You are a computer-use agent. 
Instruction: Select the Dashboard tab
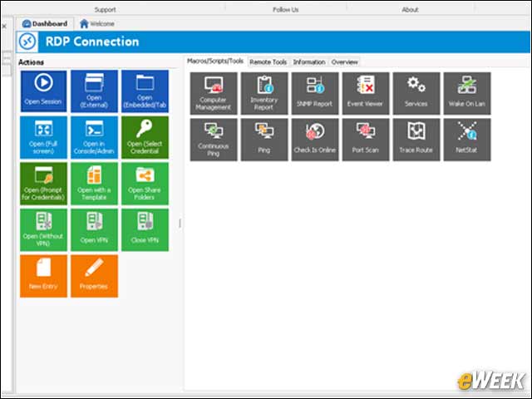tap(45, 24)
